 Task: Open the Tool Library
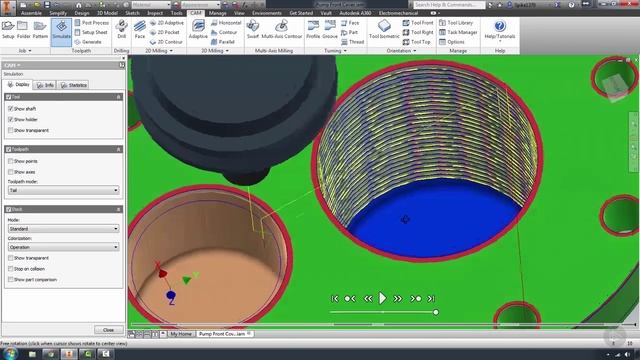point(456,23)
